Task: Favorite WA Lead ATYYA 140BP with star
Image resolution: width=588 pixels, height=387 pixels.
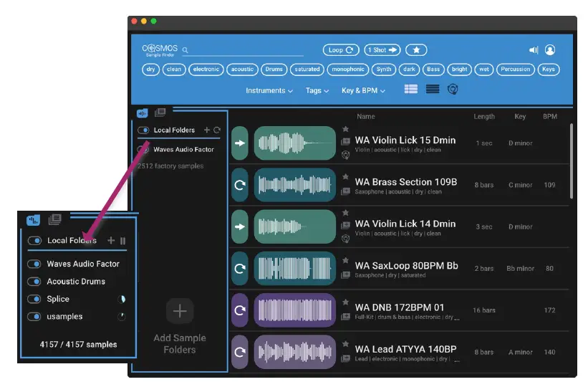Action: 345,344
